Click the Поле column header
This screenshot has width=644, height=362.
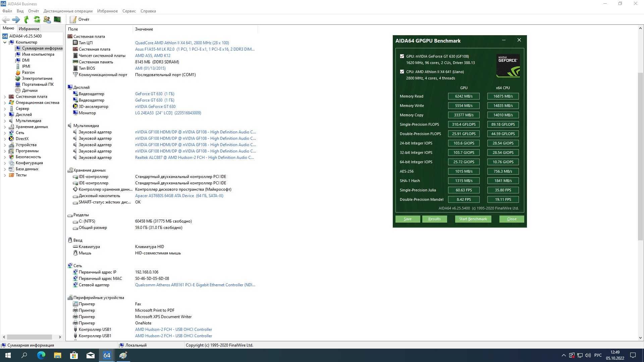[99, 29]
